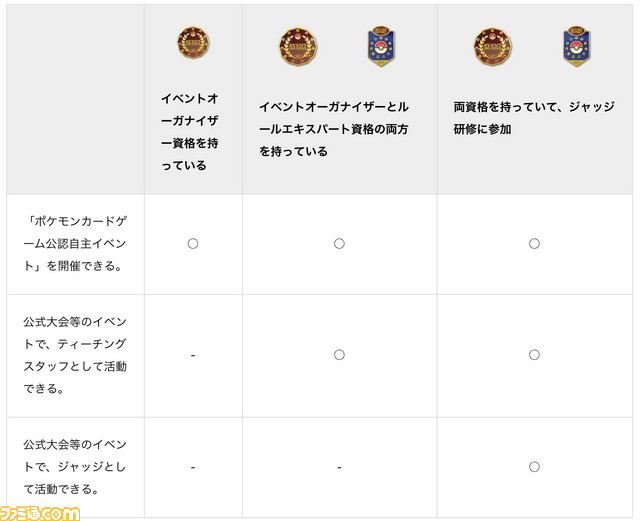
Task: Click row label about ティーチングスタッフとして活動
Action: coord(75,355)
